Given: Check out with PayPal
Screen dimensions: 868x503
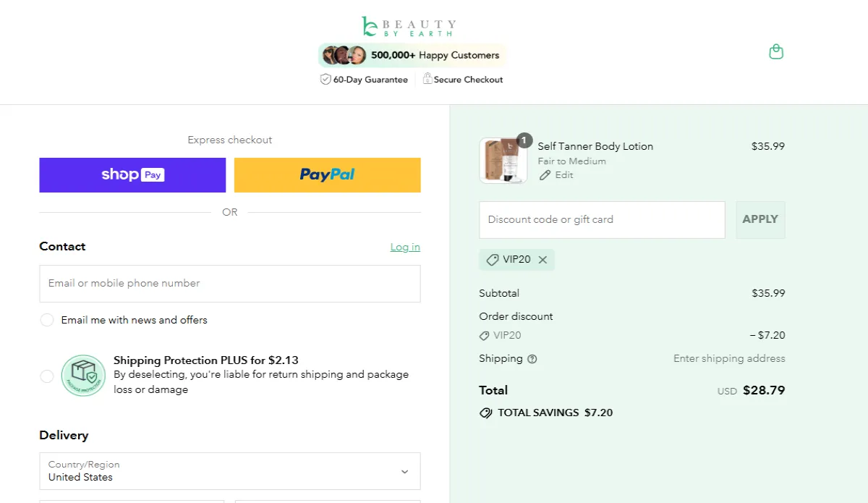Looking at the screenshot, I should [327, 174].
